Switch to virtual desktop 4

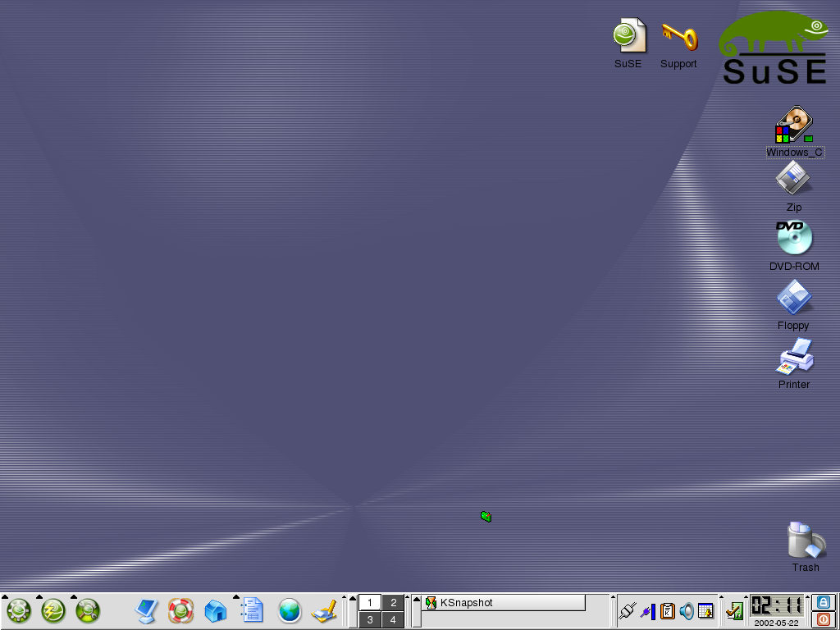point(393,620)
